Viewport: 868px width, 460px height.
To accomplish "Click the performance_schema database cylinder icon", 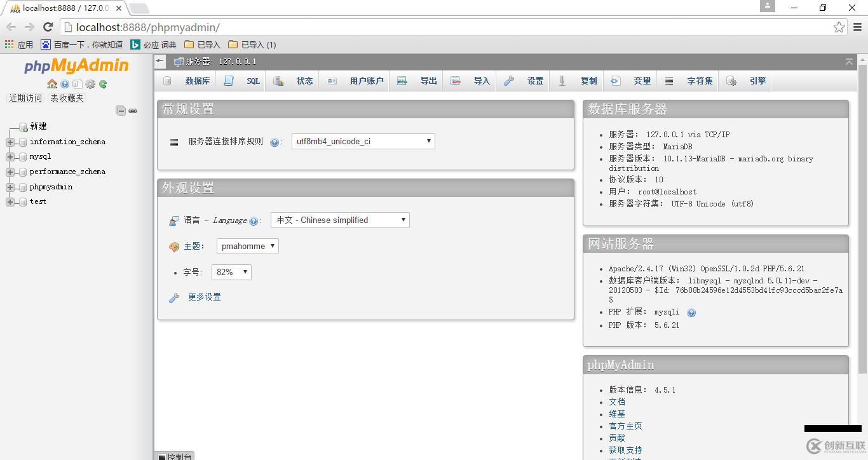I will coord(23,172).
